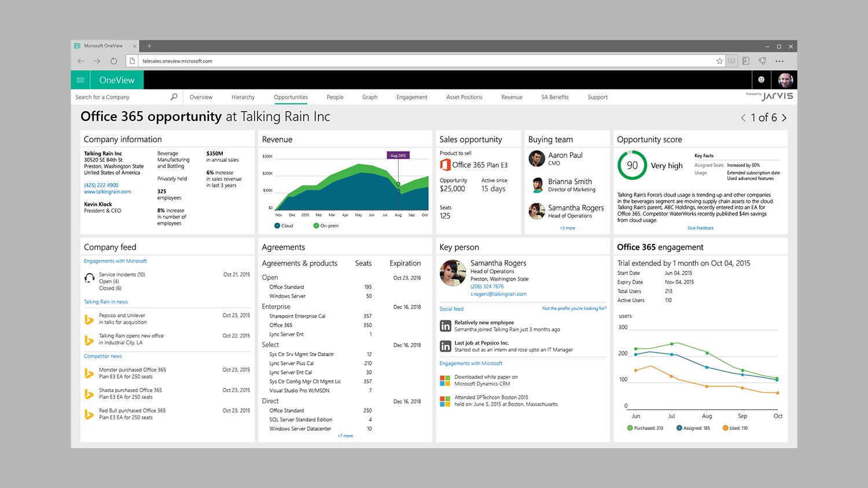This screenshot has width=868, height=488.
Task: Click Microsoft logo beside Downloaded white paper
Action: coord(445,380)
